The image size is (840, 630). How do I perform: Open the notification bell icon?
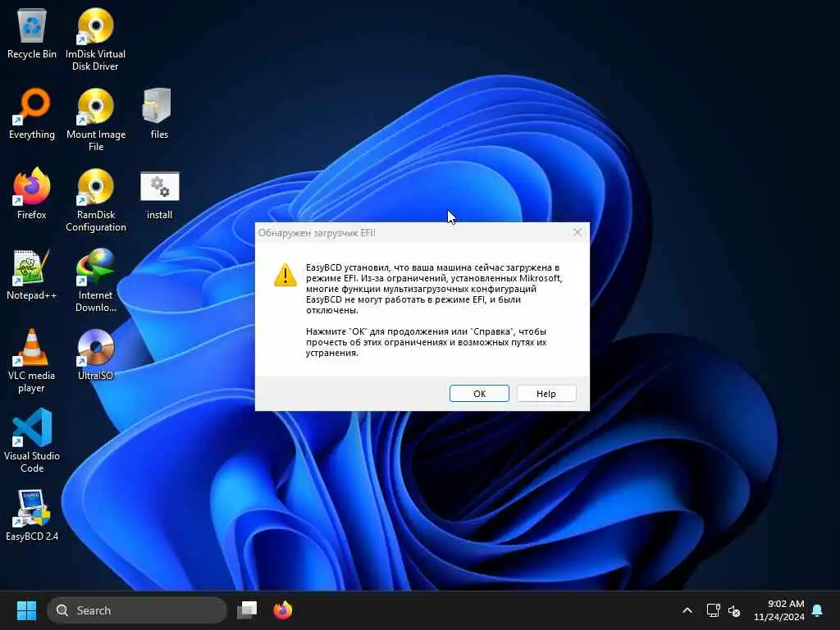(x=818, y=610)
